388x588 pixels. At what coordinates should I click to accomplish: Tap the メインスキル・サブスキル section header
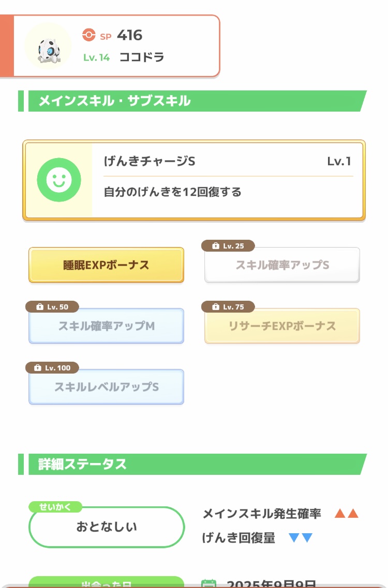[x=194, y=101]
